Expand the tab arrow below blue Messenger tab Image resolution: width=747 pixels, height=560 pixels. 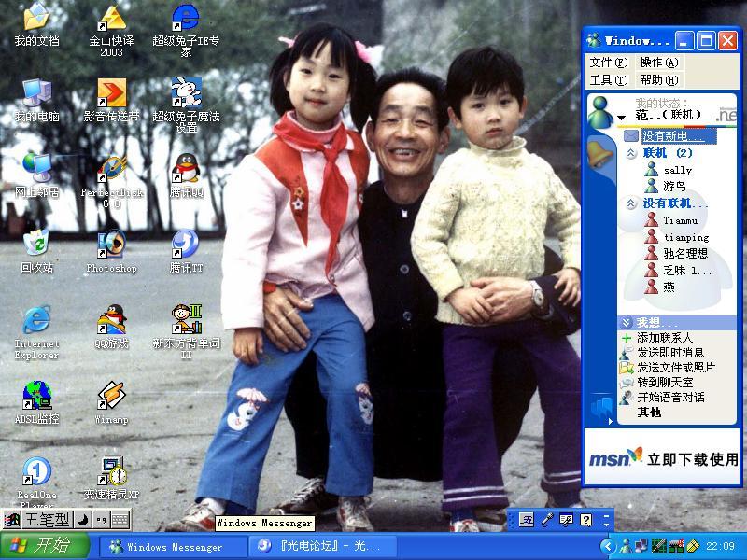(611, 421)
